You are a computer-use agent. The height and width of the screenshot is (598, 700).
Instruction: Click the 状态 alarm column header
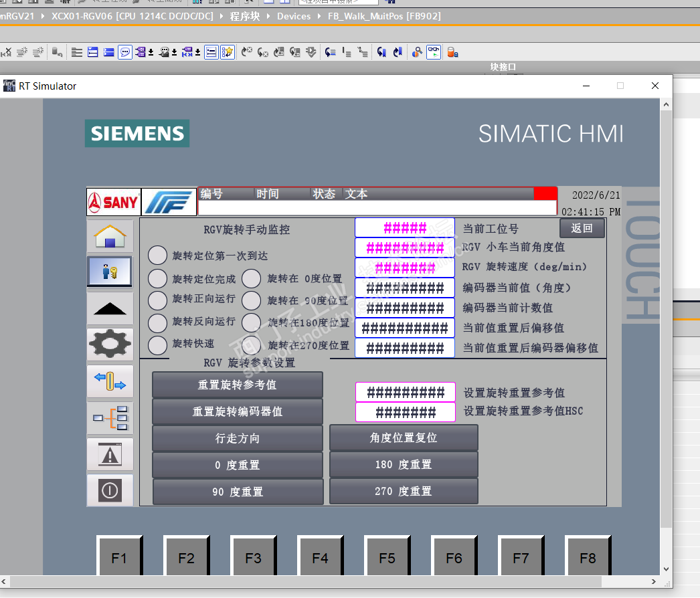coord(324,194)
